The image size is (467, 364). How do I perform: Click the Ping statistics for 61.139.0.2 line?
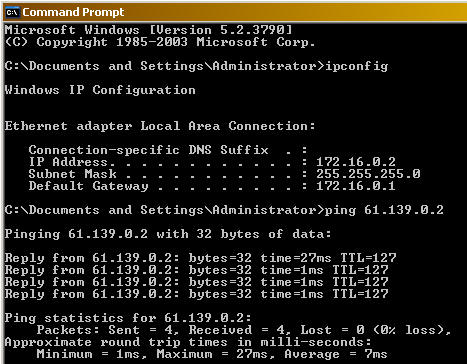[128, 318]
